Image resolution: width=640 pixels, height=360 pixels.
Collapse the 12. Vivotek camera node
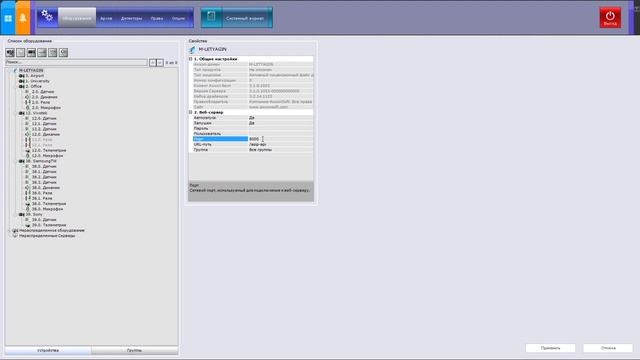16,113
